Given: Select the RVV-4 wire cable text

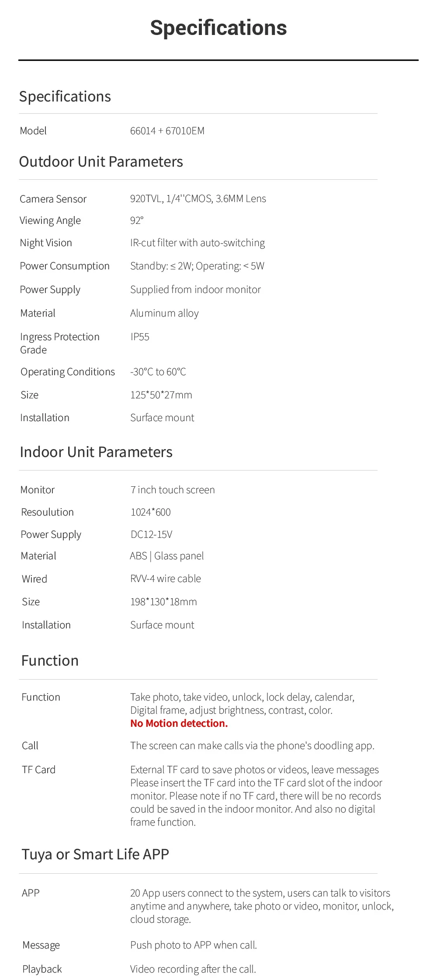Looking at the screenshot, I should click(x=166, y=579).
